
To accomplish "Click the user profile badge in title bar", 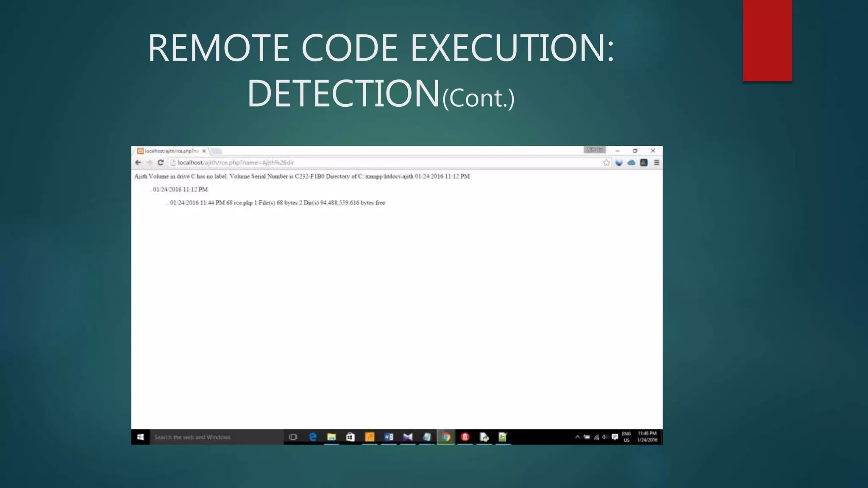I will pos(595,150).
